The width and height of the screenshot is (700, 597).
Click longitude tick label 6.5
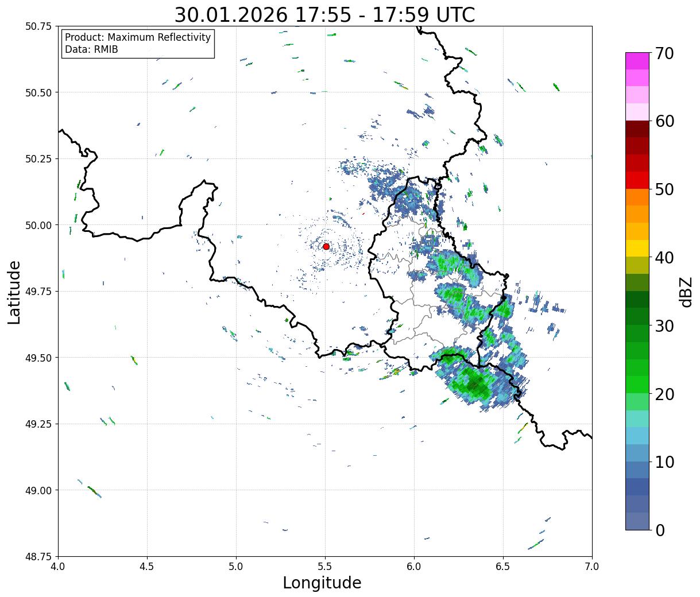503,567
